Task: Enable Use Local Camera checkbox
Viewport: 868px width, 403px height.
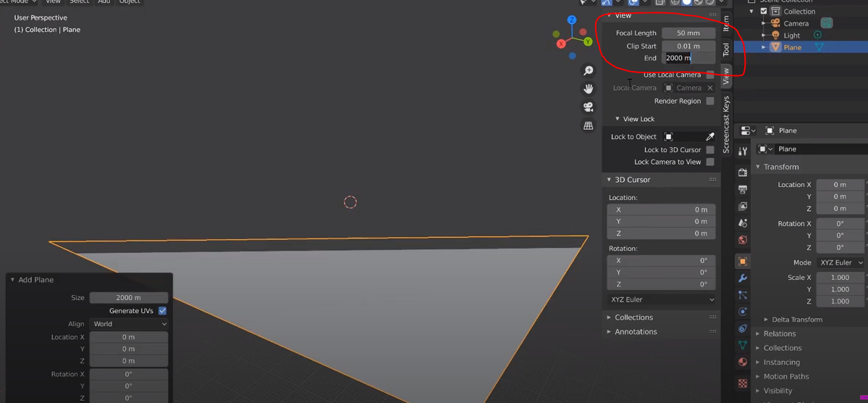Action: tap(710, 75)
